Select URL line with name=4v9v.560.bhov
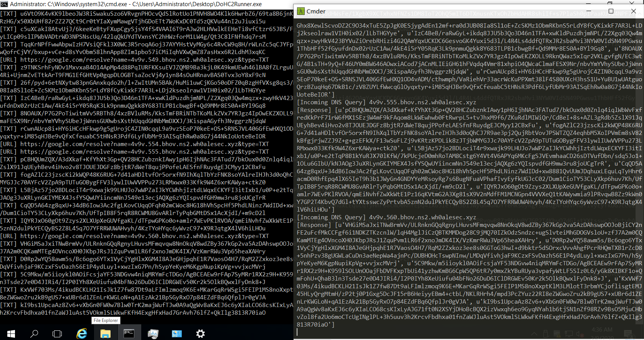The width and height of the screenshot is (644, 340). coord(134,236)
